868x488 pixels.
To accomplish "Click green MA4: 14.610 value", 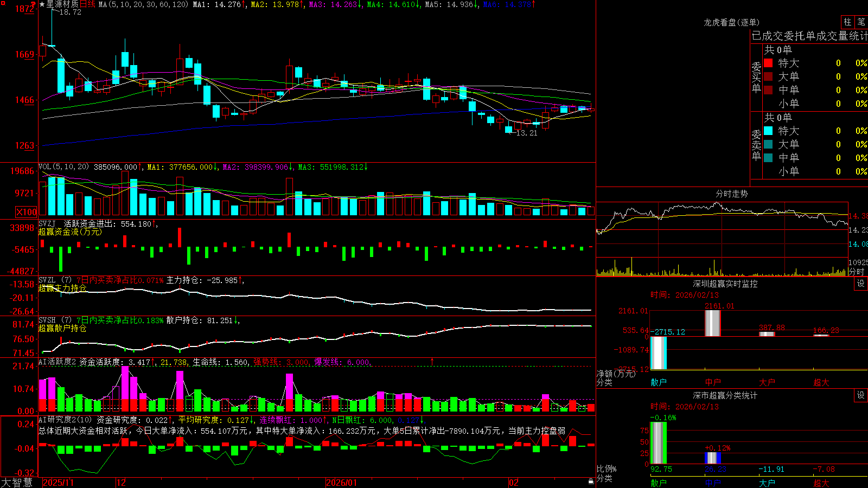I will pyautogui.click(x=392, y=4).
